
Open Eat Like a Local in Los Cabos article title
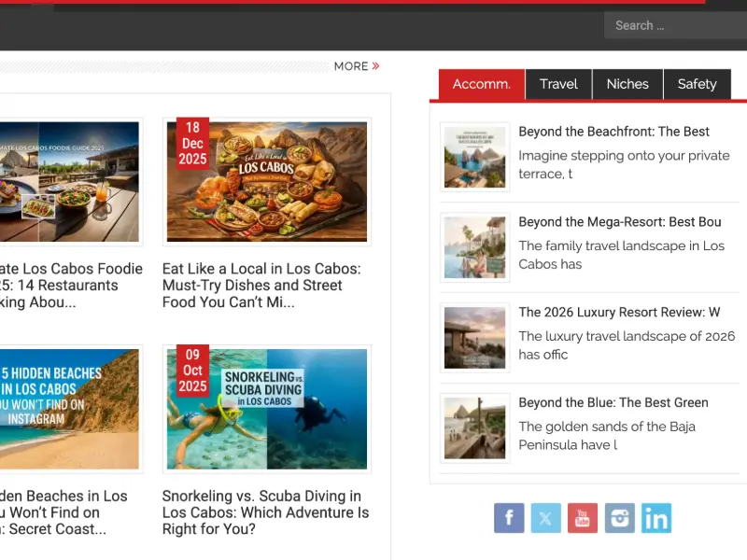click(261, 286)
